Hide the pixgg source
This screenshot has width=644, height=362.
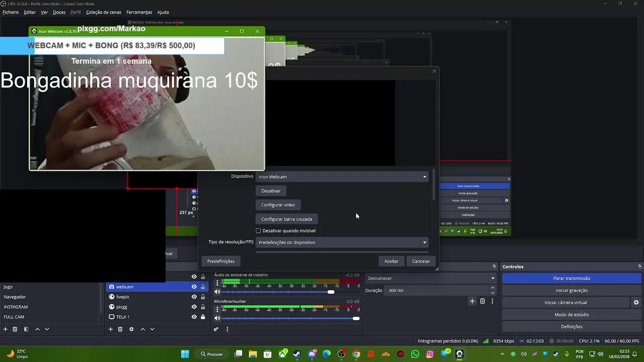[194, 307]
